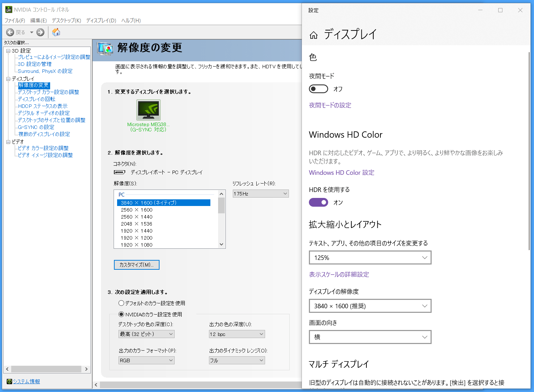Click the home icon in NVIDIA toolbar

tap(56, 32)
